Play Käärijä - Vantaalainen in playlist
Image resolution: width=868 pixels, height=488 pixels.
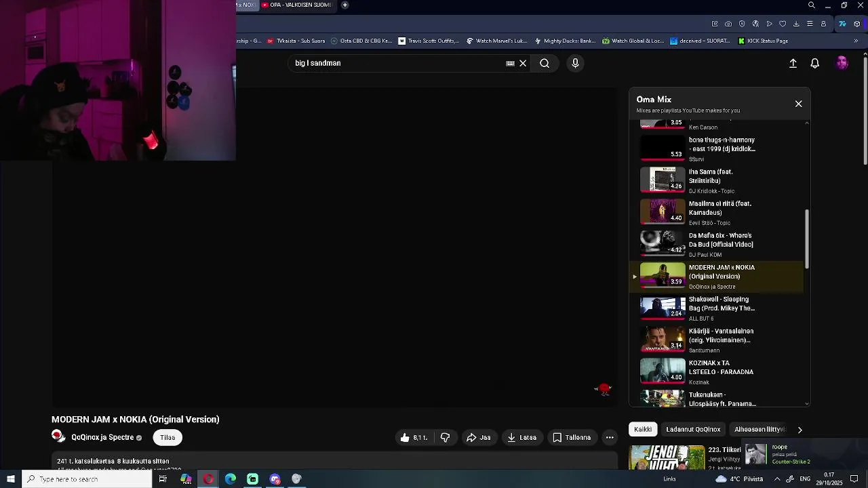coord(717,340)
